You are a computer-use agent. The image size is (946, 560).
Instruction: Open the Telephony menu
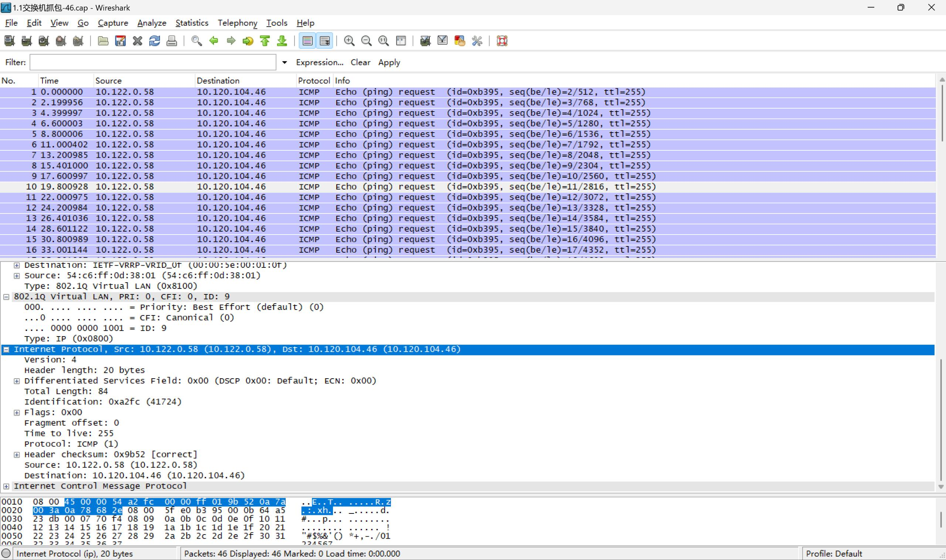tap(237, 23)
